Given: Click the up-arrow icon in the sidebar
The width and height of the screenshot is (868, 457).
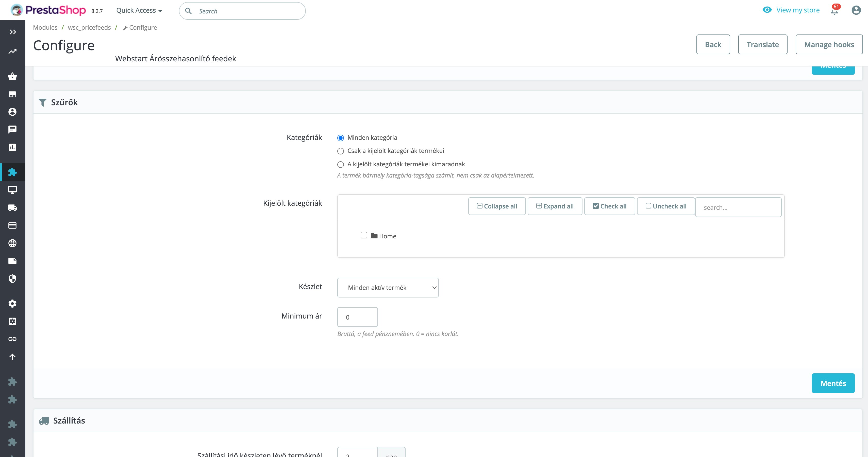Looking at the screenshot, I should [x=12, y=357].
